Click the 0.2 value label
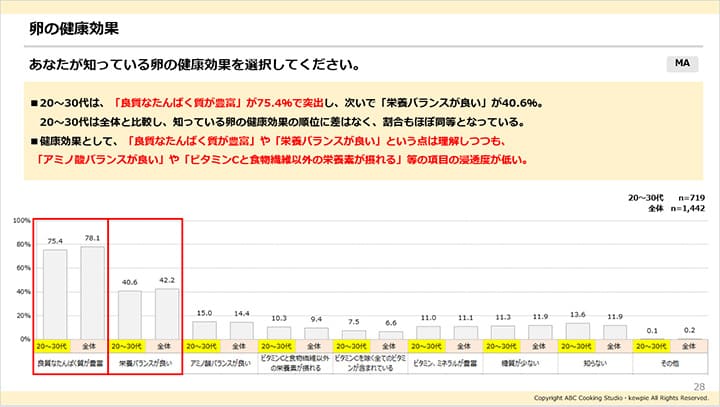The width and height of the screenshot is (720, 407). pos(689,330)
